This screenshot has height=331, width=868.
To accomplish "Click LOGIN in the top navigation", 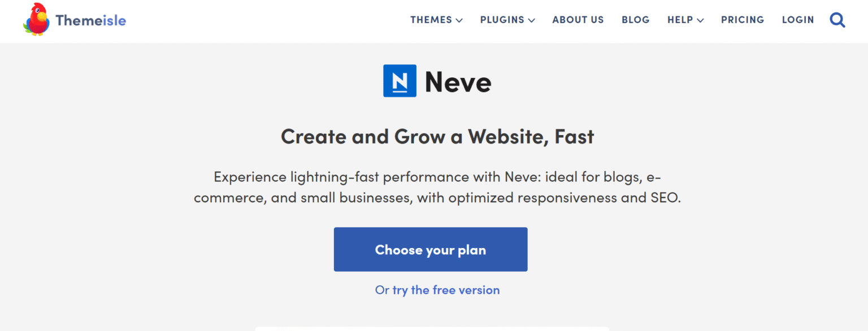I will coord(798,20).
